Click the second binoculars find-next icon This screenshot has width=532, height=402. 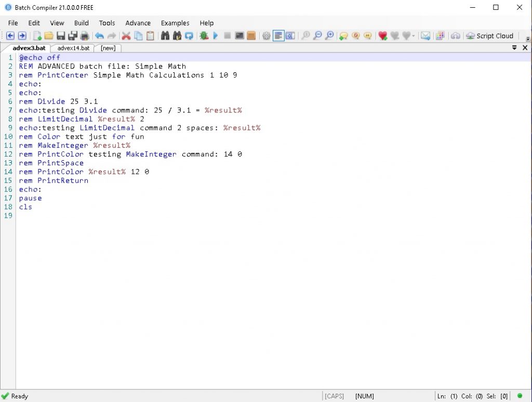[177, 36]
